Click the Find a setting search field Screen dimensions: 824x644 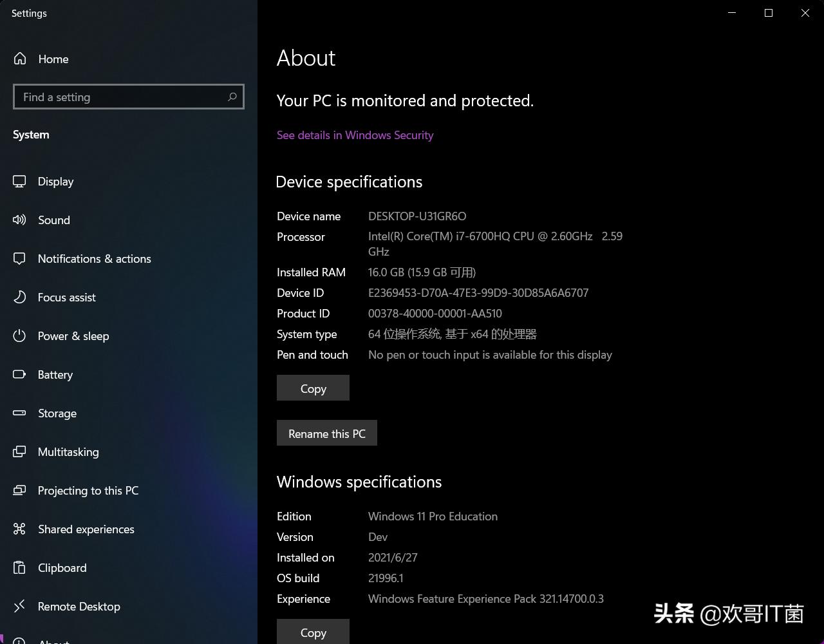pos(116,97)
